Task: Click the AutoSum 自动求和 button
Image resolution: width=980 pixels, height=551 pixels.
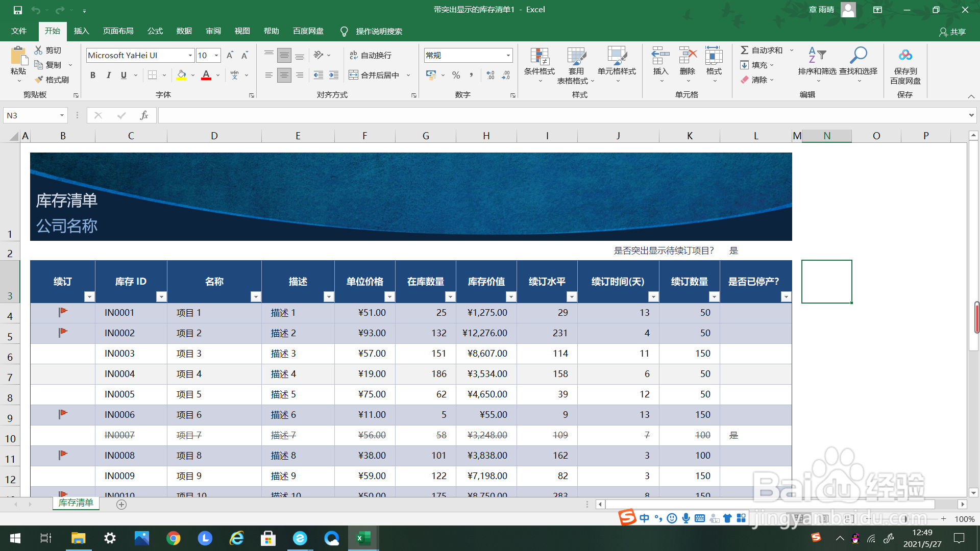Action: point(762,50)
